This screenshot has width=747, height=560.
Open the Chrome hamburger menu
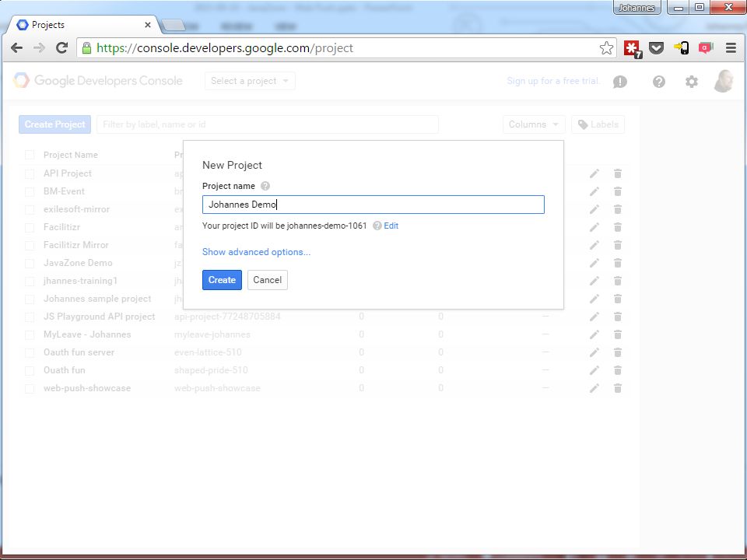731,47
